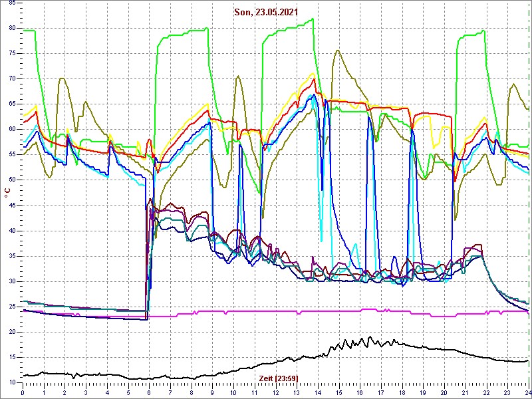This screenshot has height=399, width=532.
Task: Click hour 24 on the time axis
Action: point(527,392)
